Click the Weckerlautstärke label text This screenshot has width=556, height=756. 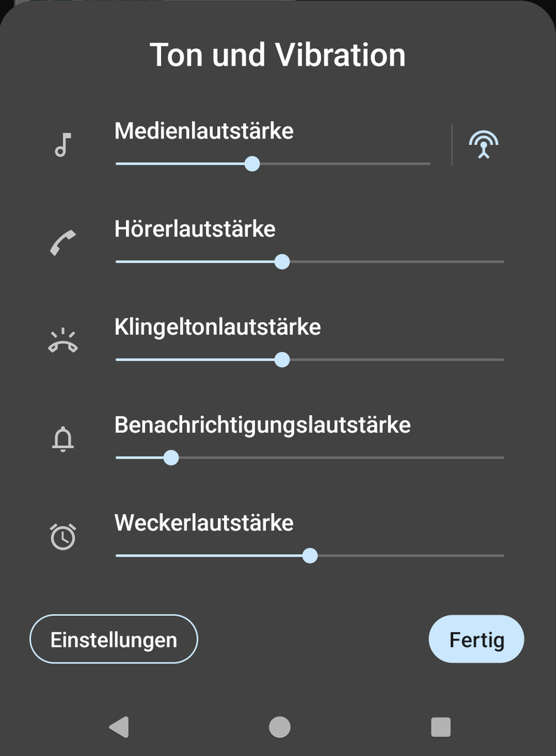(204, 523)
